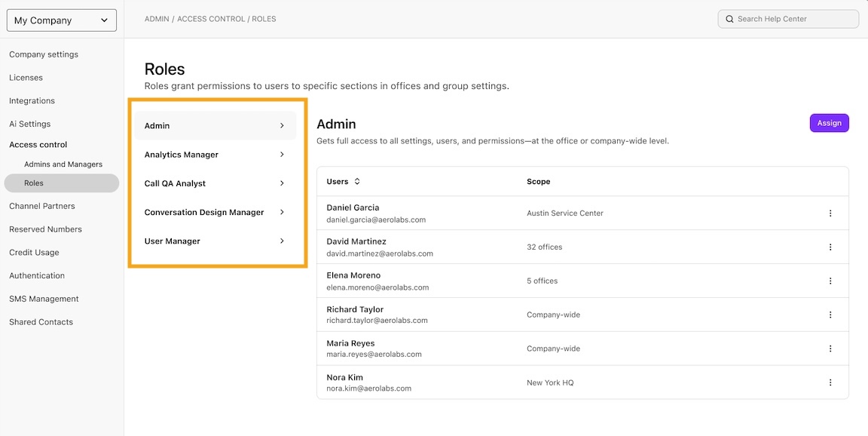Click david.martinez@aerolabs.com email
This screenshot has width=868, height=436.
(x=380, y=253)
